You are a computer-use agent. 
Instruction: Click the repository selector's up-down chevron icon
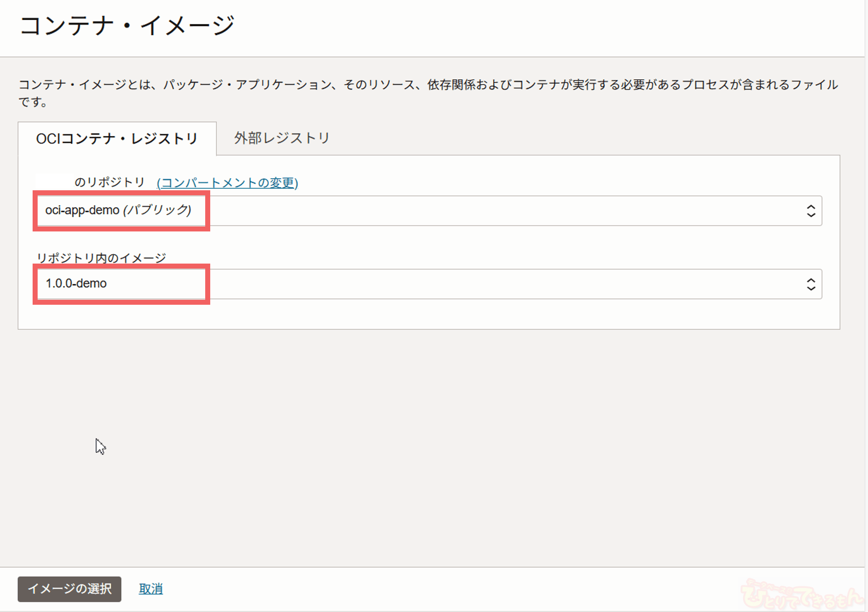[810, 211]
